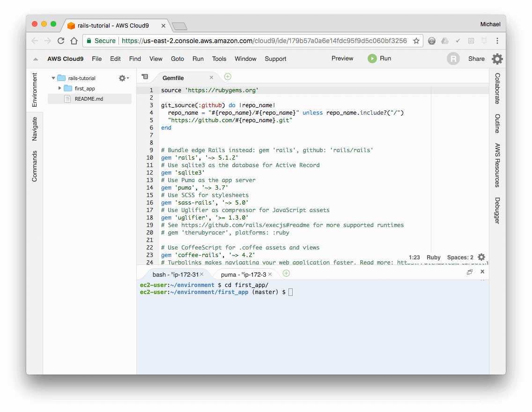Click the green Run play icon

pyautogui.click(x=372, y=59)
